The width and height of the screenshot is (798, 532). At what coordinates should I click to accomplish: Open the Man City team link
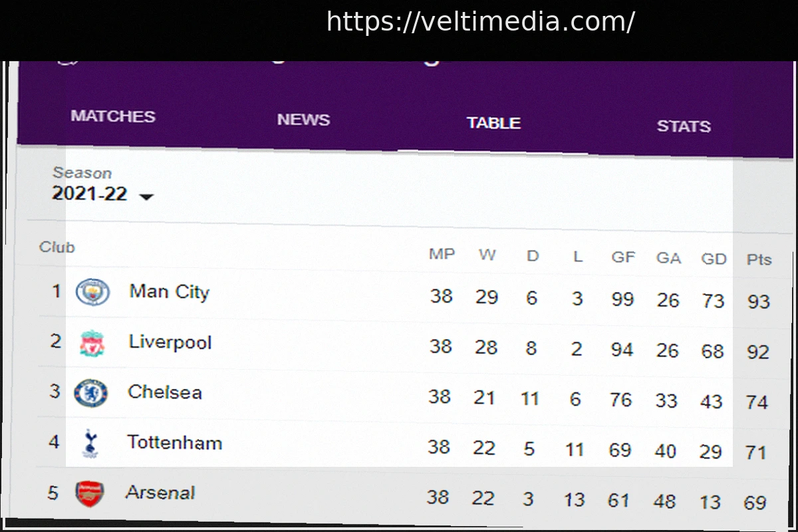pyautogui.click(x=169, y=292)
